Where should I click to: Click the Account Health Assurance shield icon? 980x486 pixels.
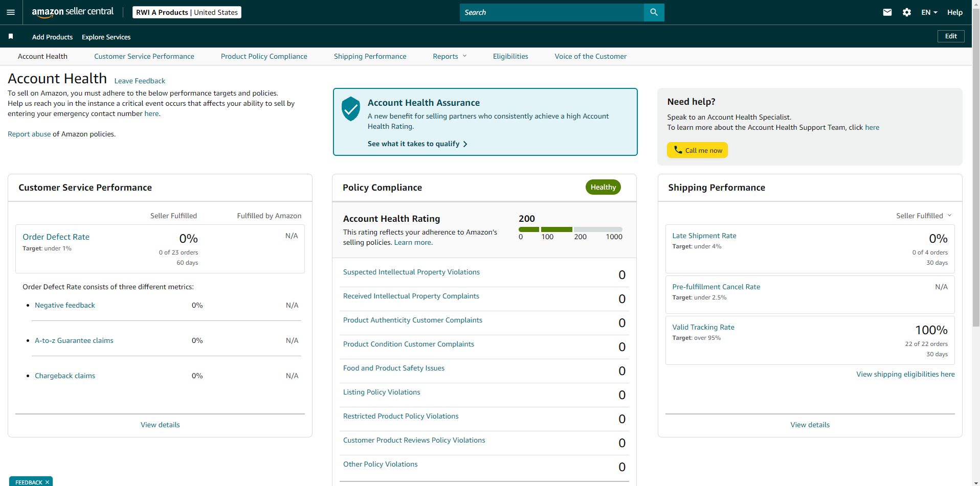pyautogui.click(x=351, y=109)
